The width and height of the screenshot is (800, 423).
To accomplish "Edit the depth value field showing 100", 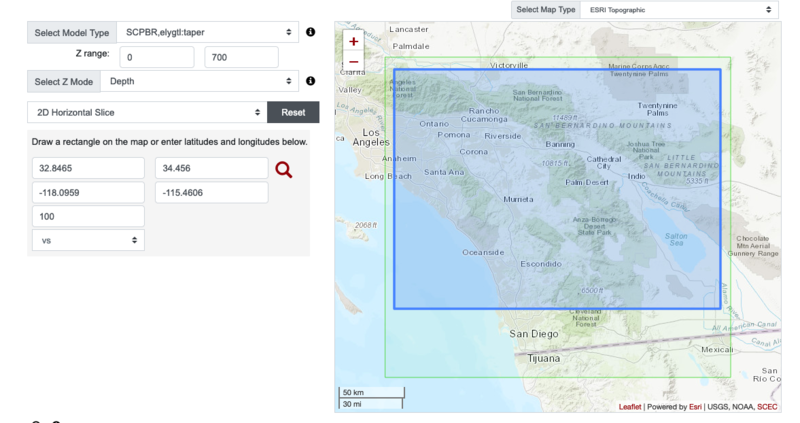I will click(x=88, y=216).
